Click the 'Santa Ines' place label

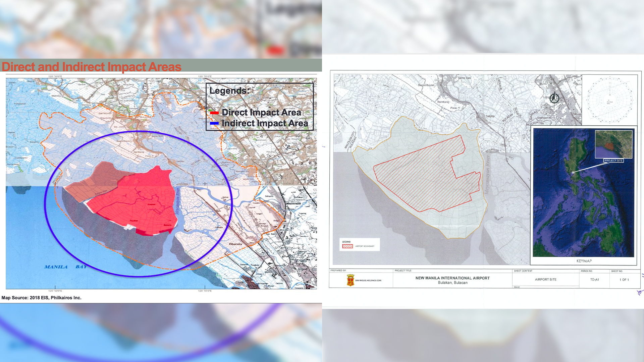pyautogui.click(x=465, y=78)
